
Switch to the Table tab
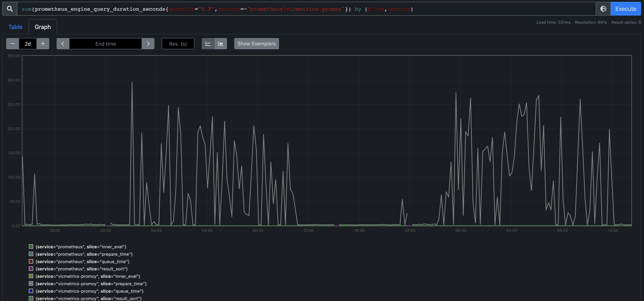tap(15, 27)
